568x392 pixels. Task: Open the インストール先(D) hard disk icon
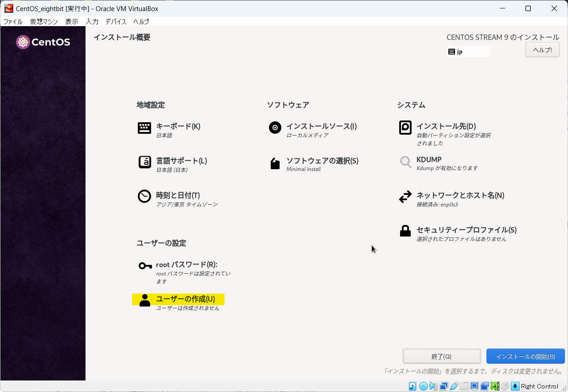(x=405, y=128)
